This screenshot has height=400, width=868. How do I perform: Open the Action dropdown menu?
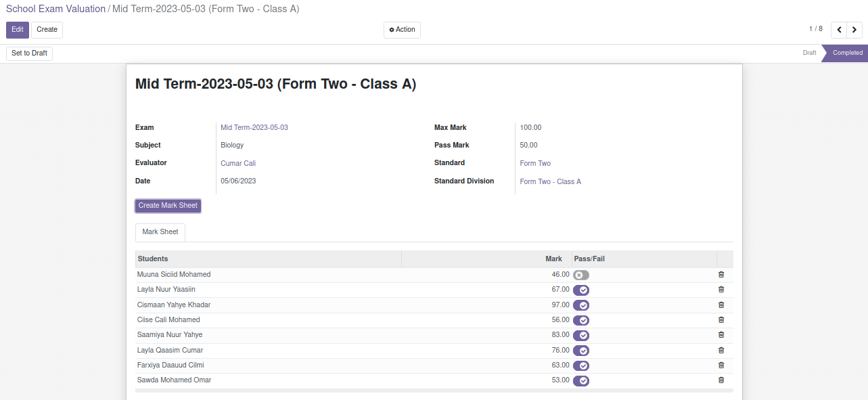click(x=402, y=30)
